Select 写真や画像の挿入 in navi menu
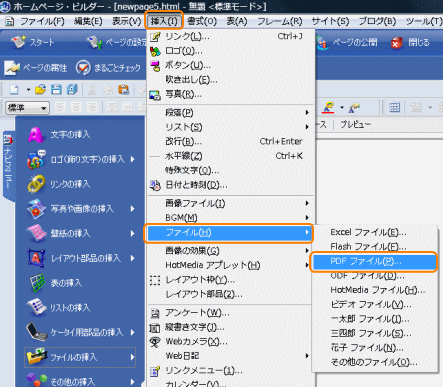 tap(80, 209)
